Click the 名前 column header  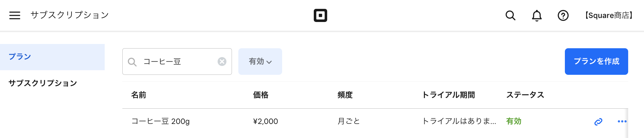138,95
